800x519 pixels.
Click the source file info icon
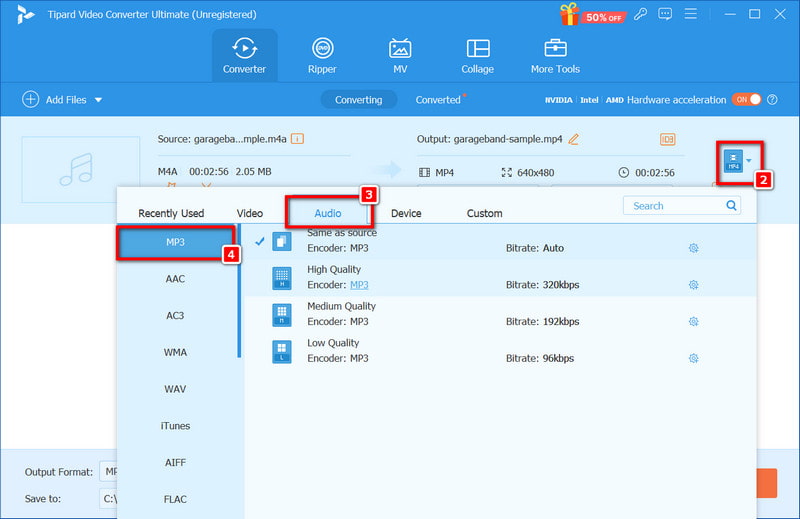(297, 139)
